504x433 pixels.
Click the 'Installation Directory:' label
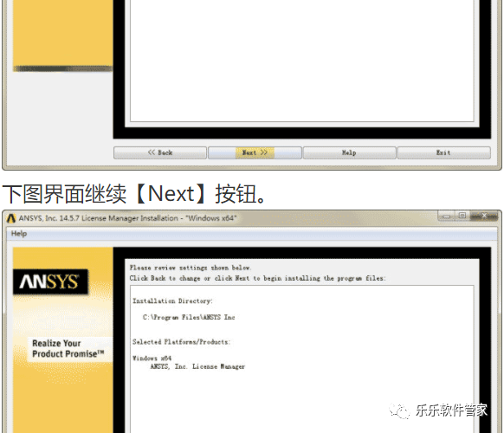tap(172, 301)
